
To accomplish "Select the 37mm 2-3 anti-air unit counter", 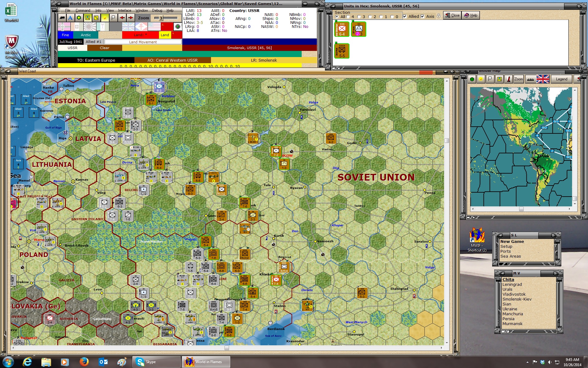I will click(359, 29).
